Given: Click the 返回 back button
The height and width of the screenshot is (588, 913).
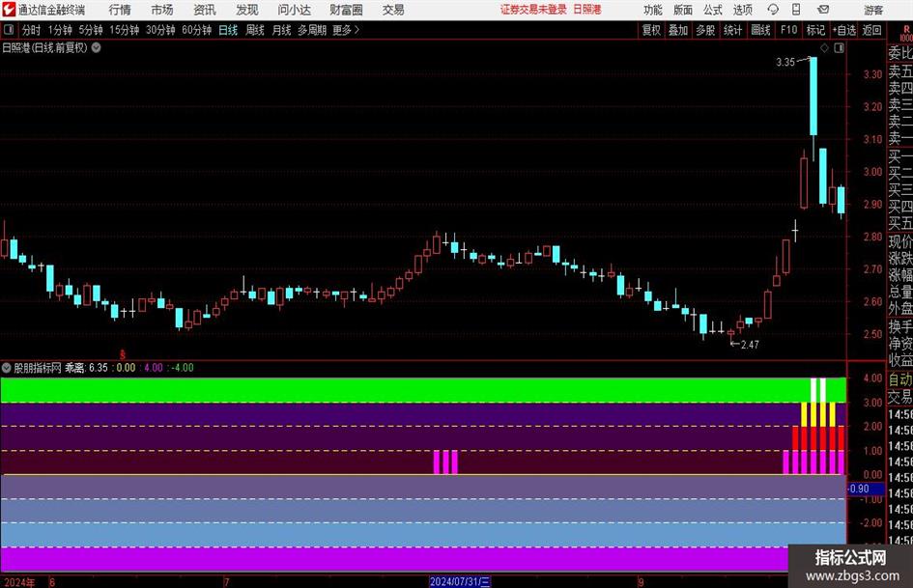Looking at the screenshot, I should tap(872, 30).
